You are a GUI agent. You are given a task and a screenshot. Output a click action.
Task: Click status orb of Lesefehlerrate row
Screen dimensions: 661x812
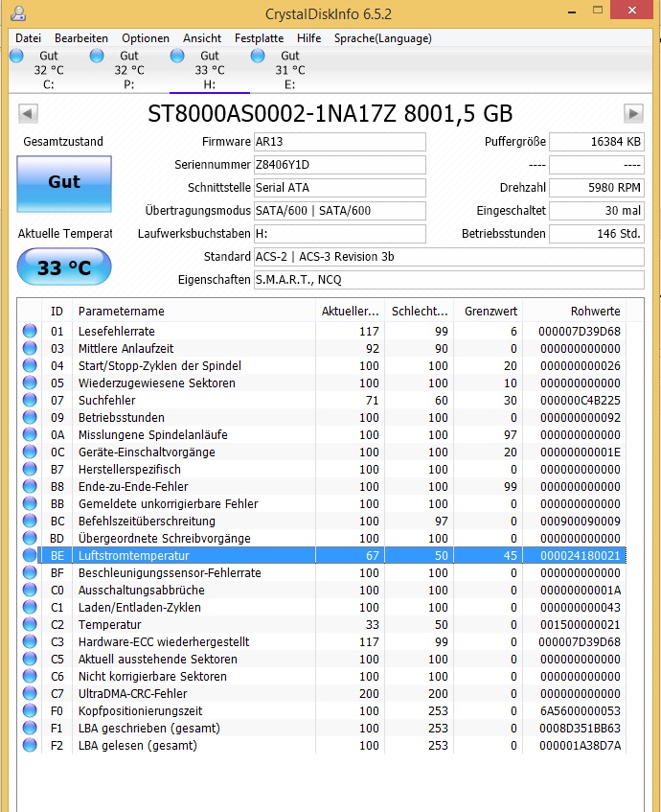(x=30, y=331)
